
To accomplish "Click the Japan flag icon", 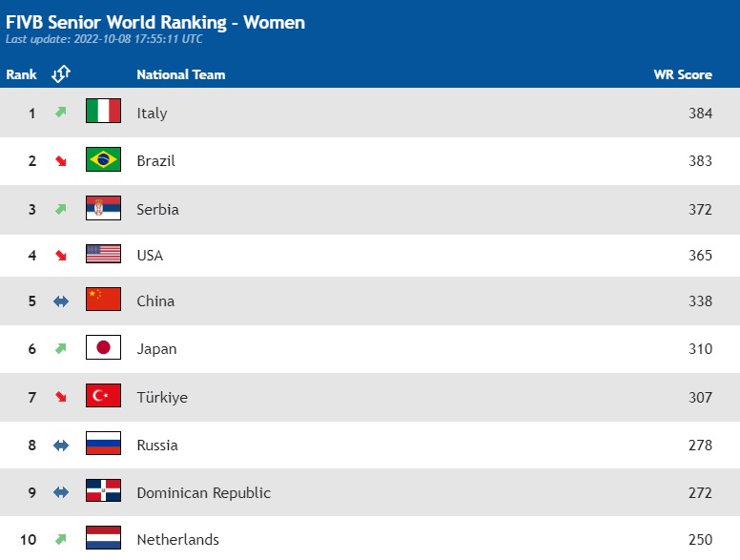I will click(103, 347).
